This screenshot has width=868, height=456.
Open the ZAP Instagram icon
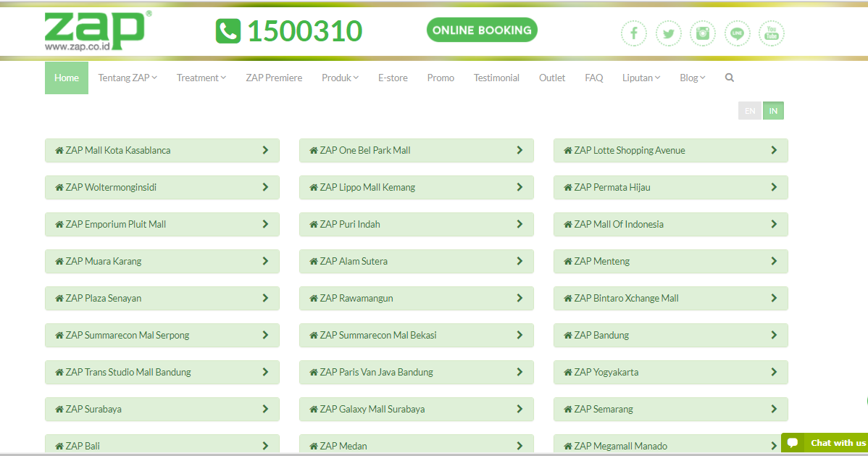point(703,33)
